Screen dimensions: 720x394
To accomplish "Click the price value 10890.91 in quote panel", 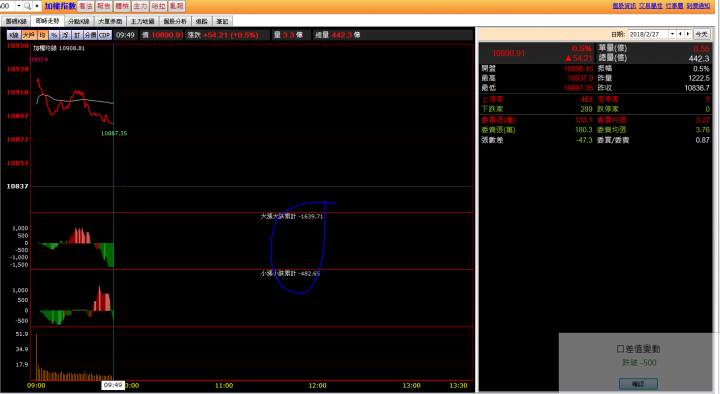I will (x=508, y=53).
